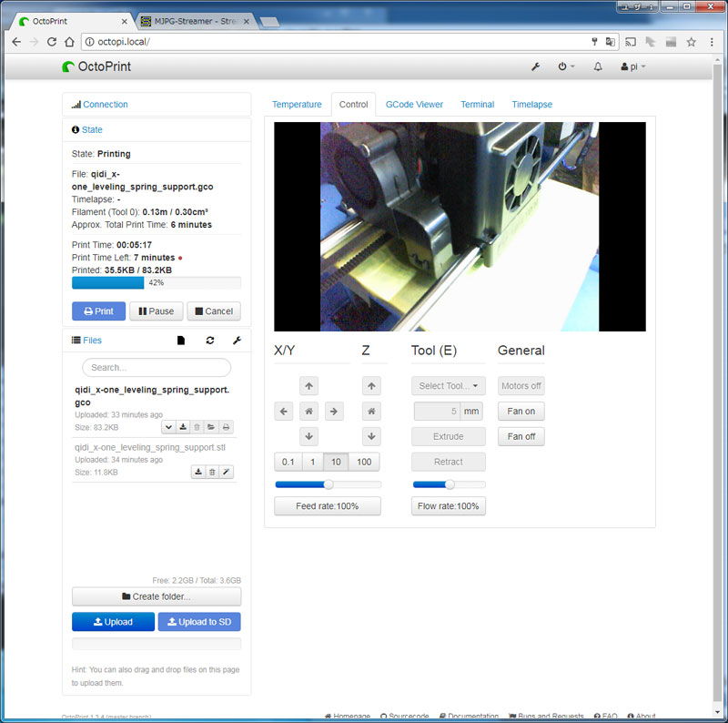Reload the octopi.local page
This screenshot has width=728, height=723.
[52, 42]
